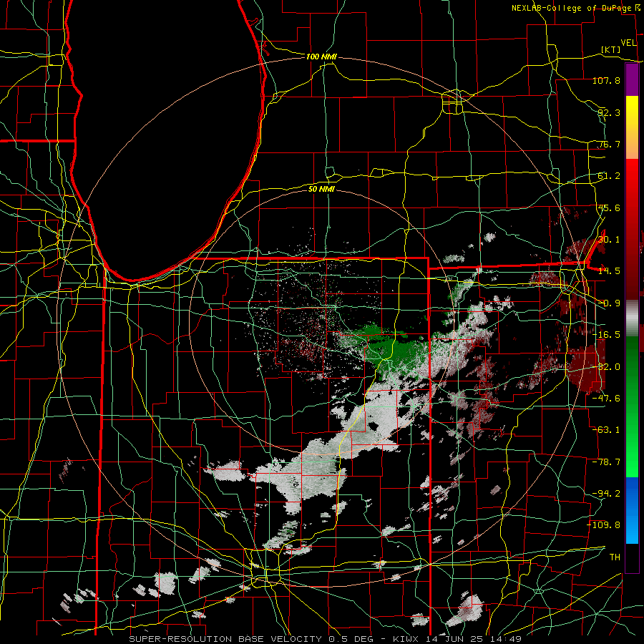Select the 76.7 scale value
Screen dimensions: 644x644
click(x=609, y=144)
